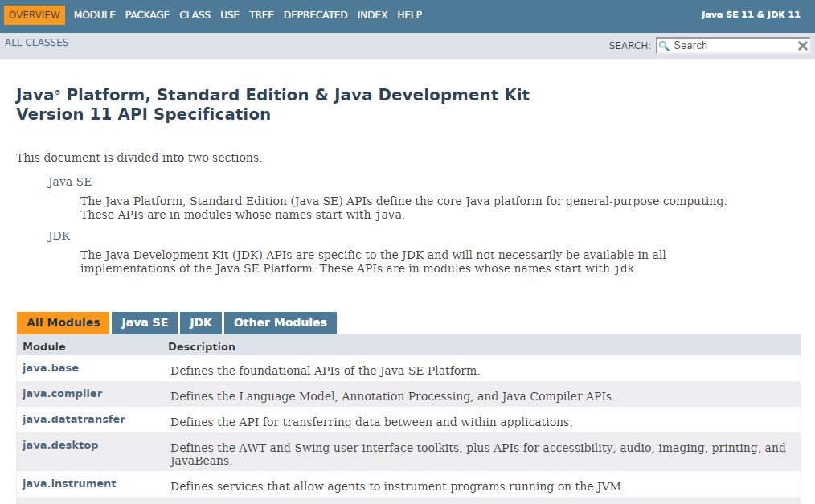This screenshot has height=504, width=815.
Task: Open the java.instrument module link
Action: point(69,484)
